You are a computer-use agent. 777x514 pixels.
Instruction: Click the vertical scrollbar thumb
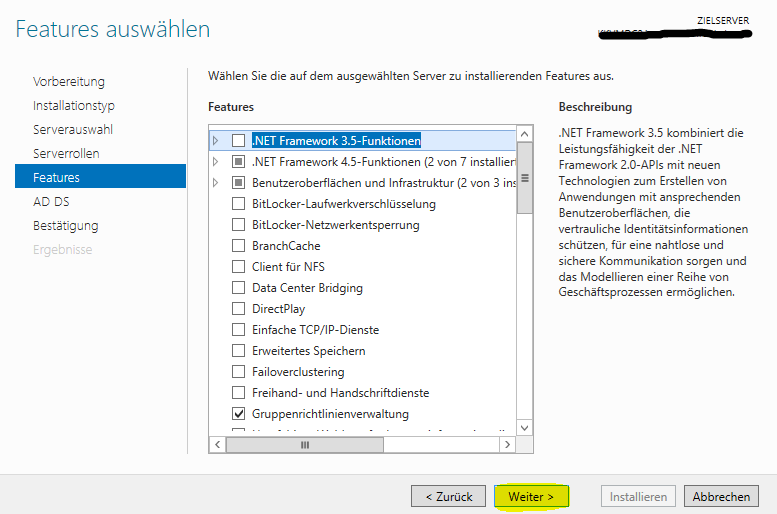tap(525, 178)
